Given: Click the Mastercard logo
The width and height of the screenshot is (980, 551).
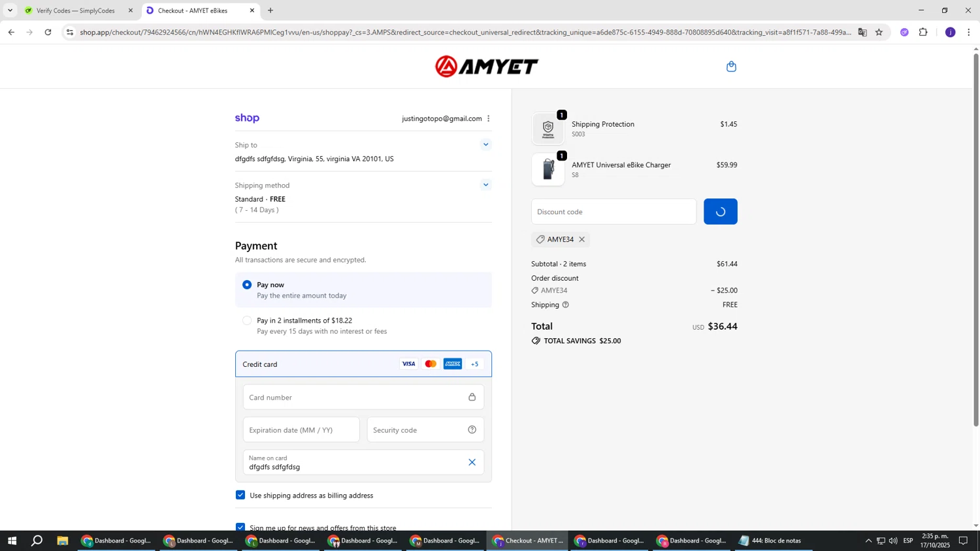Looking at the screenshot, I should tap(431, 364).
